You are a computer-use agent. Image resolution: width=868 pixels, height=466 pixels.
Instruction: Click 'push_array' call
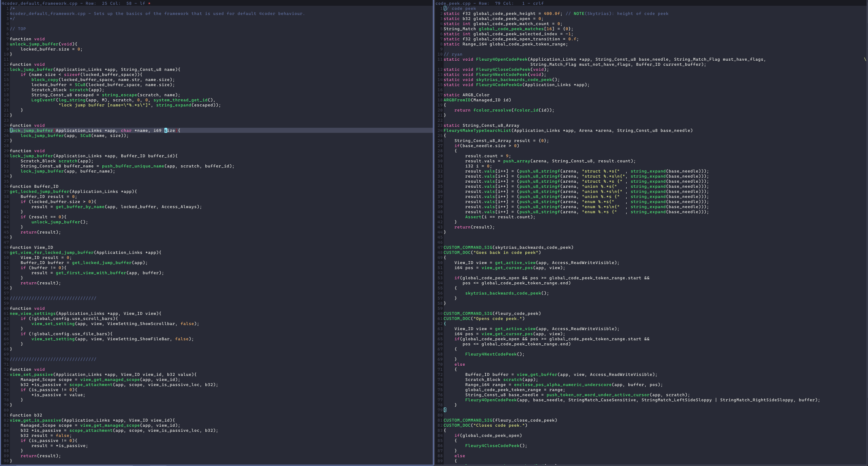(x=517, y=161)
